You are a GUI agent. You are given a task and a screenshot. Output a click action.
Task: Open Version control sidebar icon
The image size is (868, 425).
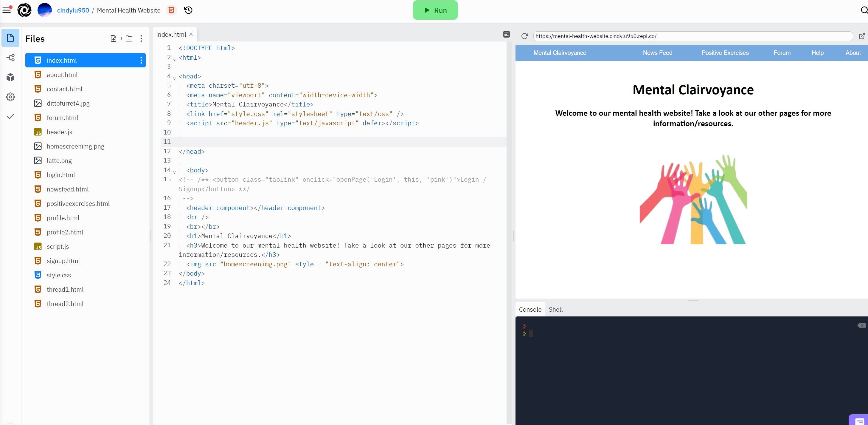pos(10,58)
